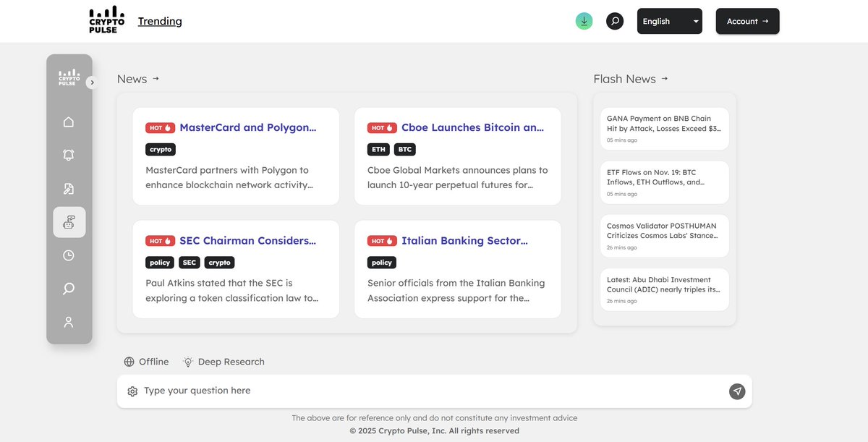Open GANA Payment on BNB Chain flash news
Image resolution: width=868 pixels, height=442 pixels.
click(x=664, y=129)
